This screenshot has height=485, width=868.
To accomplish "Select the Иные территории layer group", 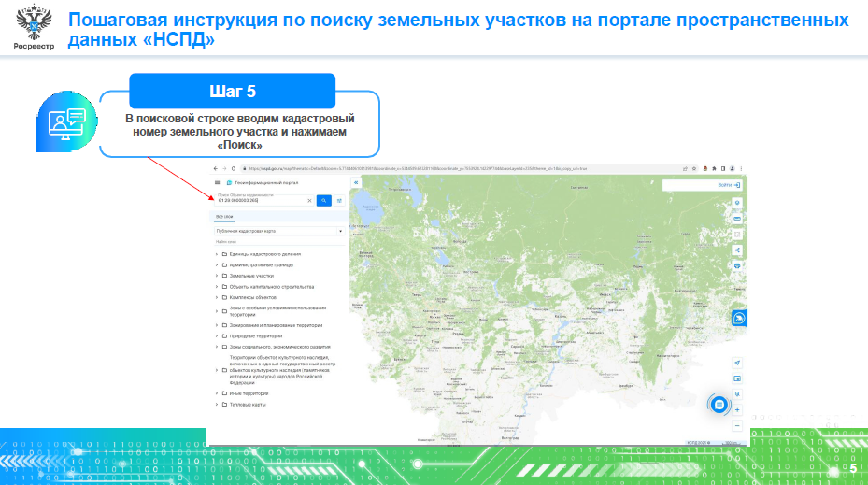I will [249, 393].
